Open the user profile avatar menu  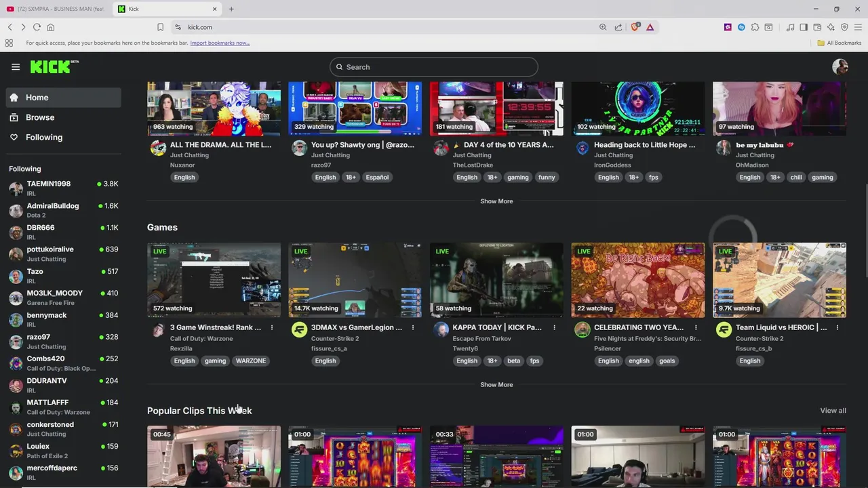tap(840, 66)
